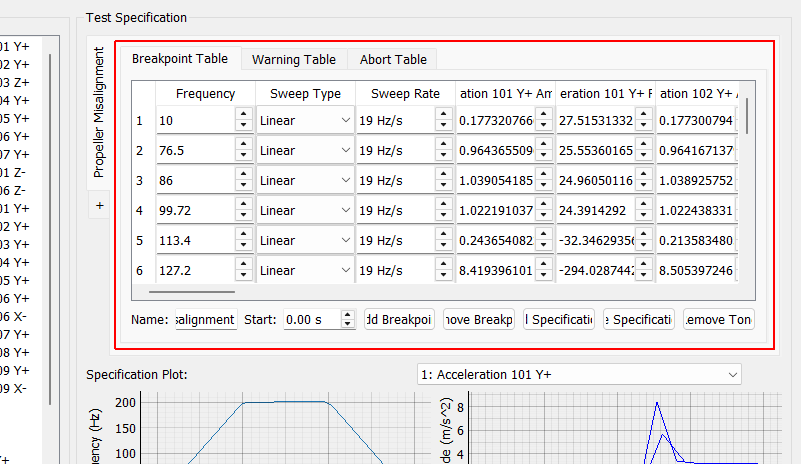Decrease row 4 sweep rate spinner
Screen dimensions: 801x464
(x=443, y=215)
